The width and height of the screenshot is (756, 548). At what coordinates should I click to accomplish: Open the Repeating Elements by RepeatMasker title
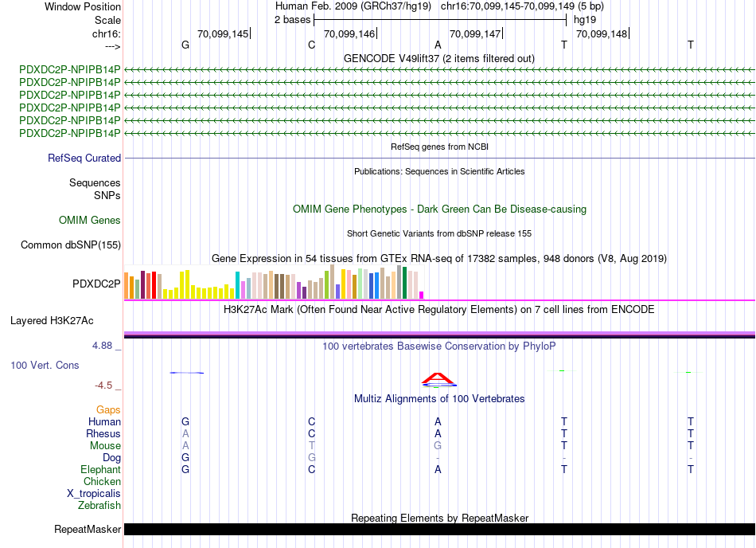pyautogui.click(x=439, y=518)
